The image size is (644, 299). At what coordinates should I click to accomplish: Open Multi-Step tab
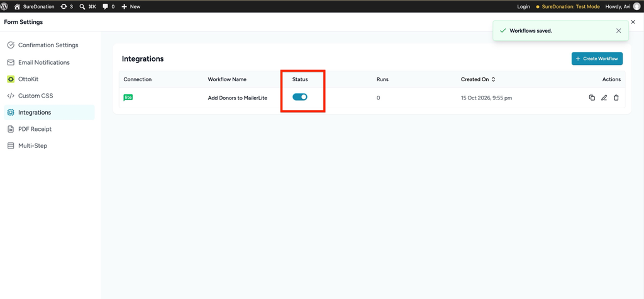click(49, 145)
